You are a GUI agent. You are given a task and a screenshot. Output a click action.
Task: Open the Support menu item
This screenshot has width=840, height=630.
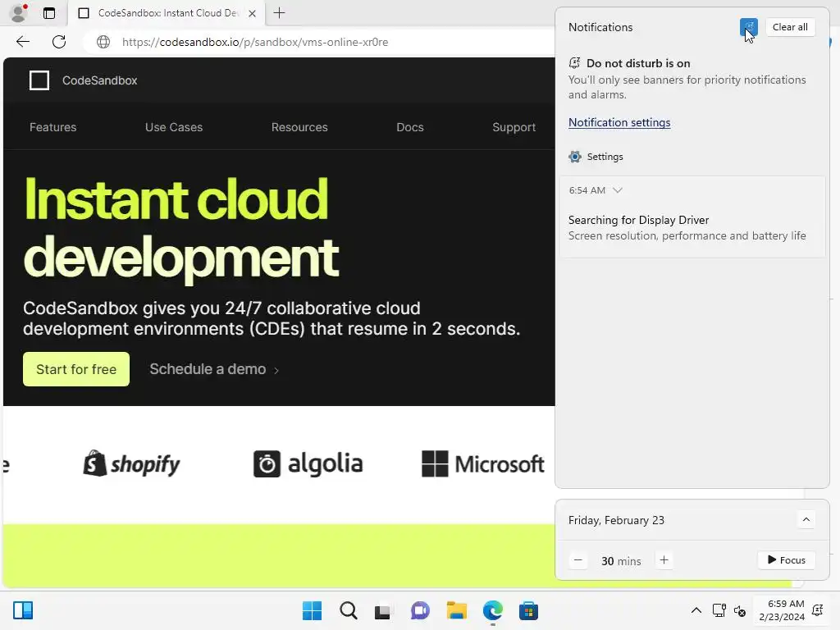click(514, 127)
